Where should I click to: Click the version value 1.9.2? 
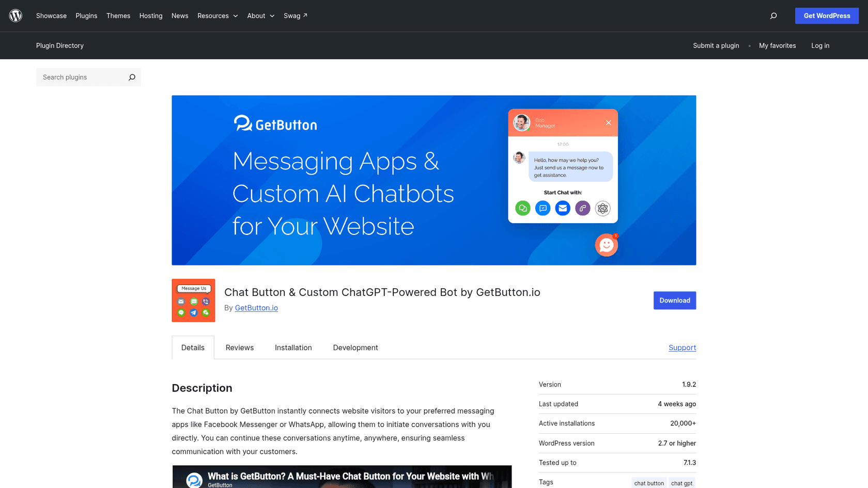[x=689, y=385]
